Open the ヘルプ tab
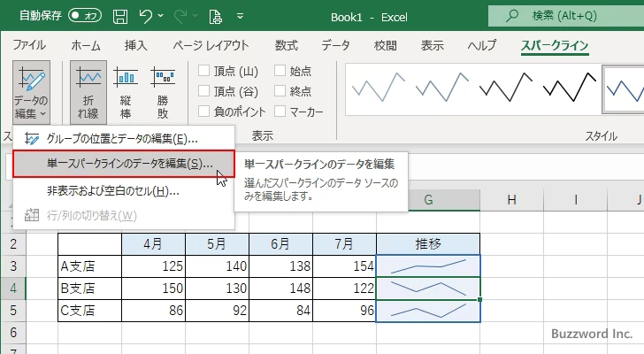 [482, 45]
